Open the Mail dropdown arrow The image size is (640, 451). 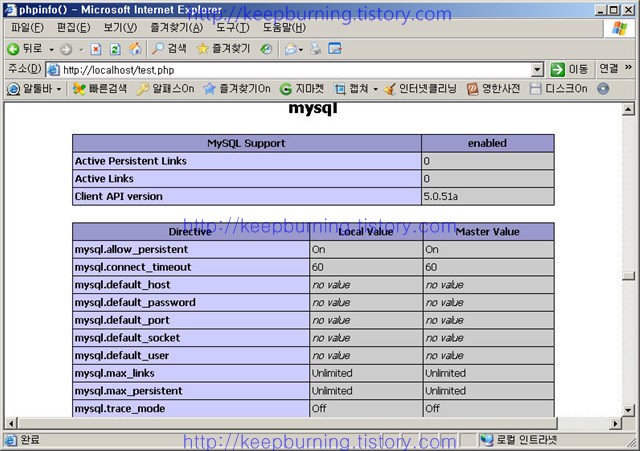pyautogui.click(x=301, y=50)
